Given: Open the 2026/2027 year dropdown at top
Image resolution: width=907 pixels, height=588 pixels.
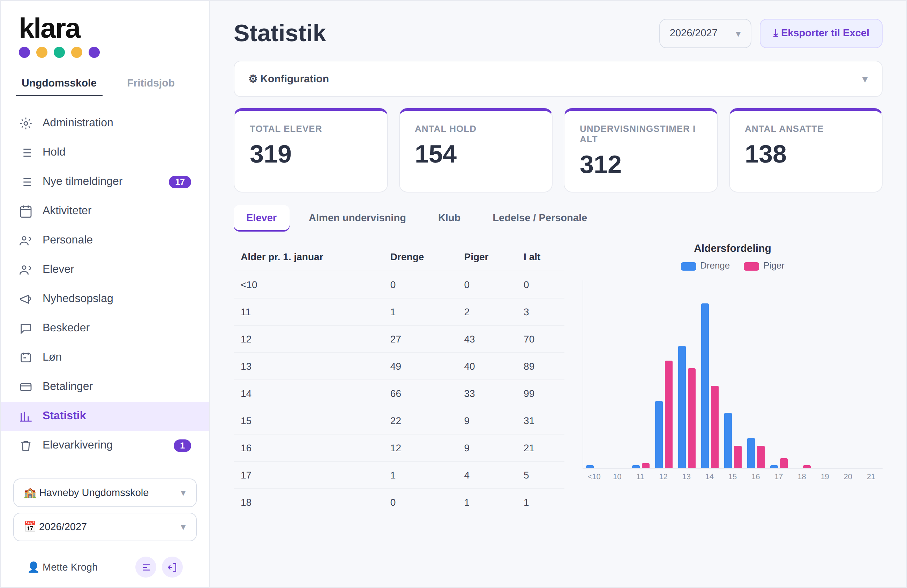Looking at the screenshot, I should [x=705, y=33].
